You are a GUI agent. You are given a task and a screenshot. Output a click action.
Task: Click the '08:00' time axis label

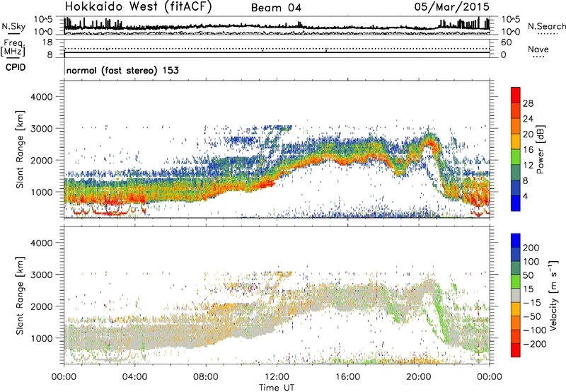tap(206, 377)
